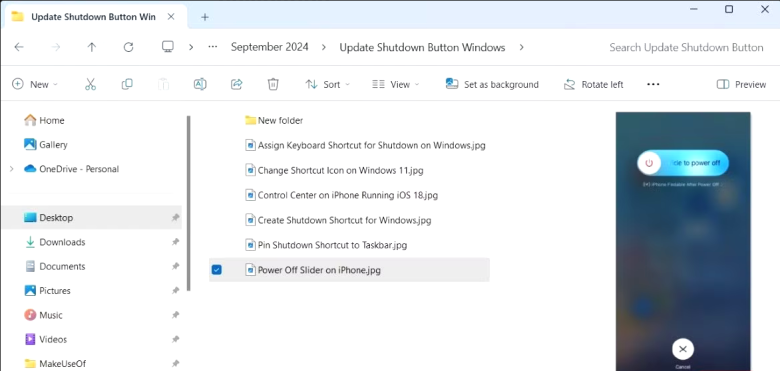Toggle the Preview pane button

[741, 85]
